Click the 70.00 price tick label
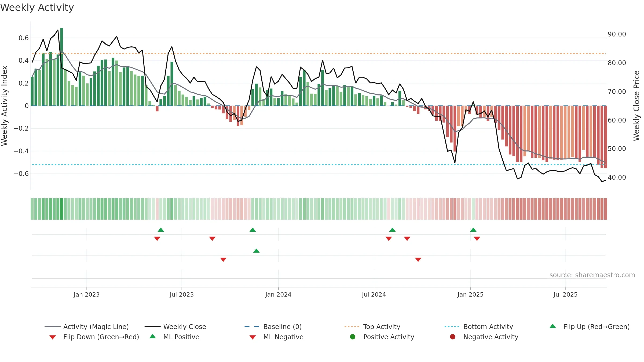Screen dimensions: 644x362 tap(617, 92)
